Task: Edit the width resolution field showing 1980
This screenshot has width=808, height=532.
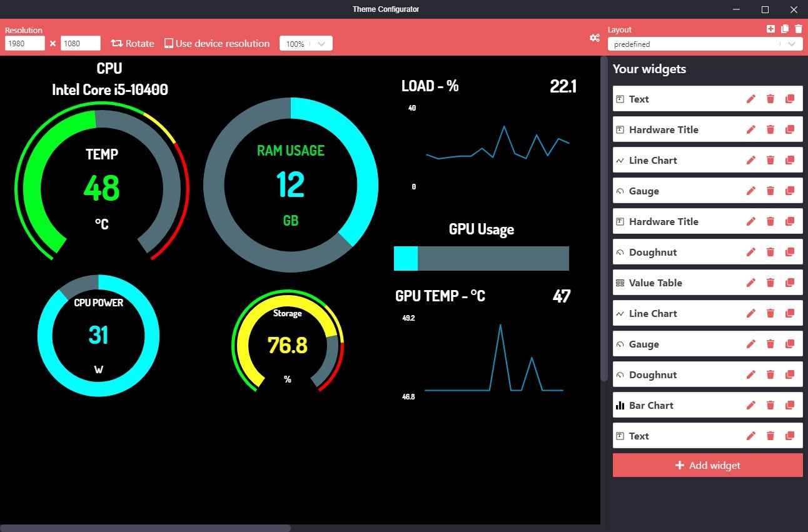Action: click(24, 43)
